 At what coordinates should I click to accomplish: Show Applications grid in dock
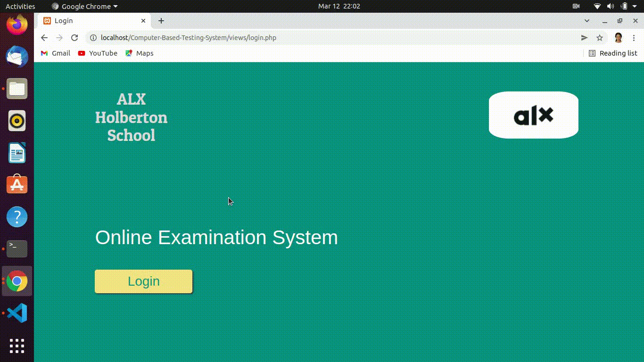(17, 346)
